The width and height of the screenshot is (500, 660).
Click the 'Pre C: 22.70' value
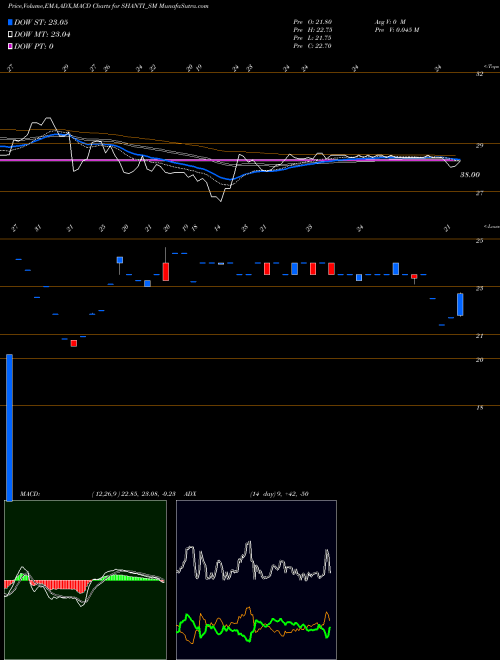pyautogui.click(x=312, y=46)
